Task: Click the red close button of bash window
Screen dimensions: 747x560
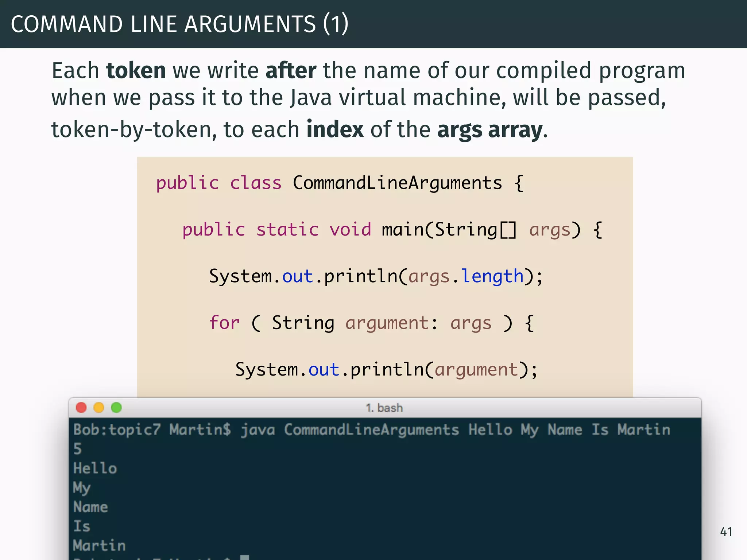Action: pos(81,407)
